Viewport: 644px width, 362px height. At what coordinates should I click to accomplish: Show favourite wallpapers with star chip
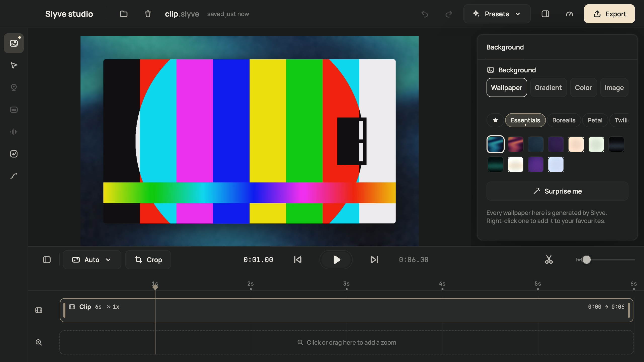click(x=495, y=120)
